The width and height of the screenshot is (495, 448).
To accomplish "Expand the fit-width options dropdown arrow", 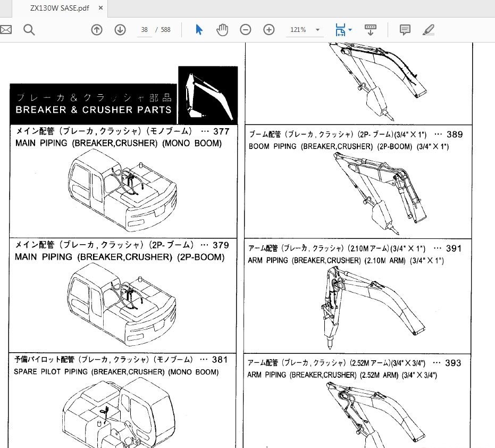I will [x=351, y=29].
